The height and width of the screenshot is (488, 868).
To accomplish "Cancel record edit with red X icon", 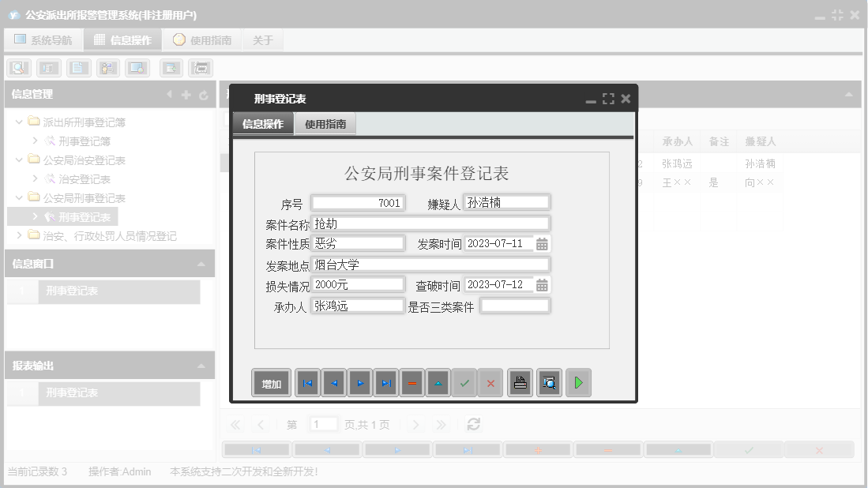I will coord(490,383).
